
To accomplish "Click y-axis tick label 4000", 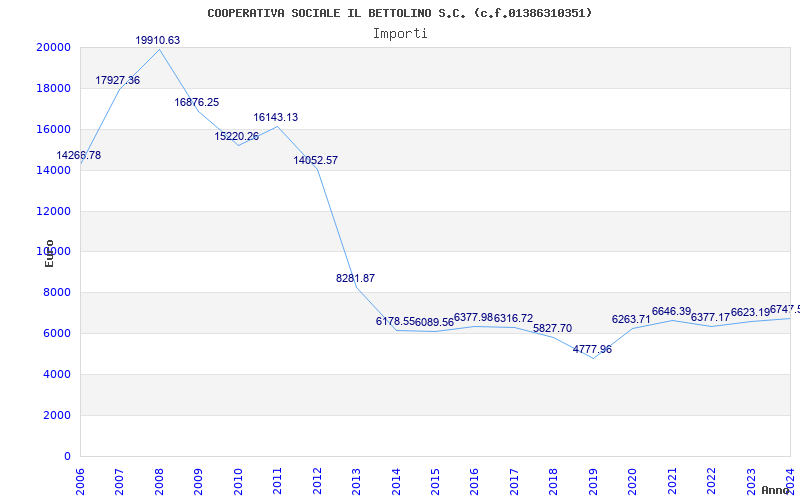I will tap(56, 374).
